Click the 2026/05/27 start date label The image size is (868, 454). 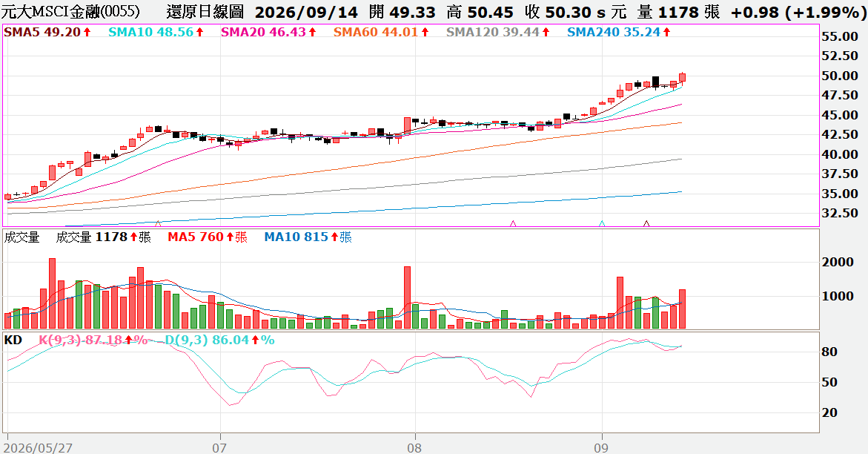[x=39, y=448]
